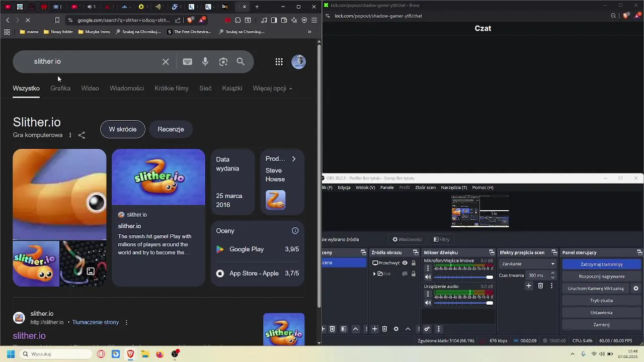Toggle lock on live source group

pyautogui.click(x=414, y=274)
